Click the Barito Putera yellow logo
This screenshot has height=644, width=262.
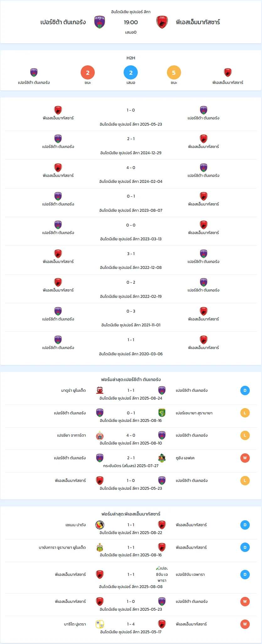(100, 624)
